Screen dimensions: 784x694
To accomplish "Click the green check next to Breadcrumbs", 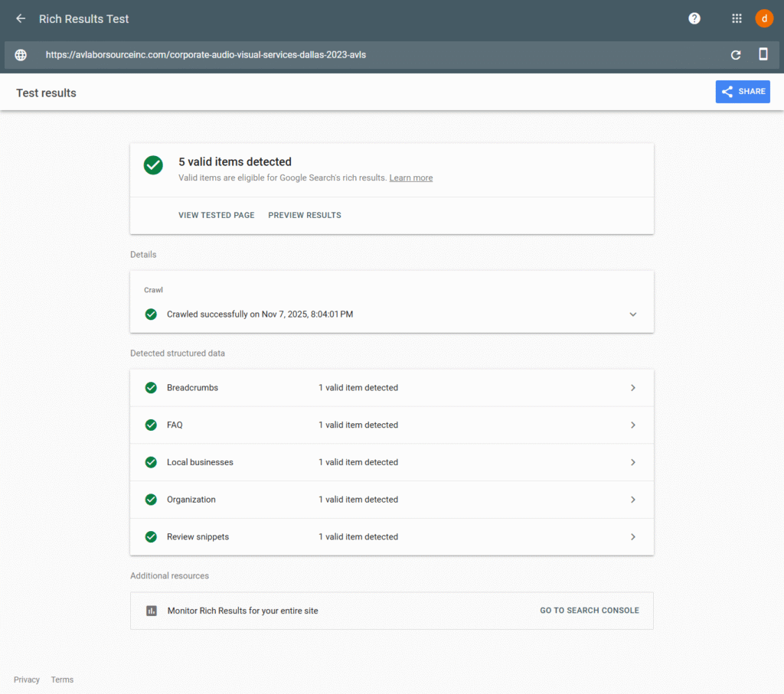I will pyautogui.click(x=151, y=388).
